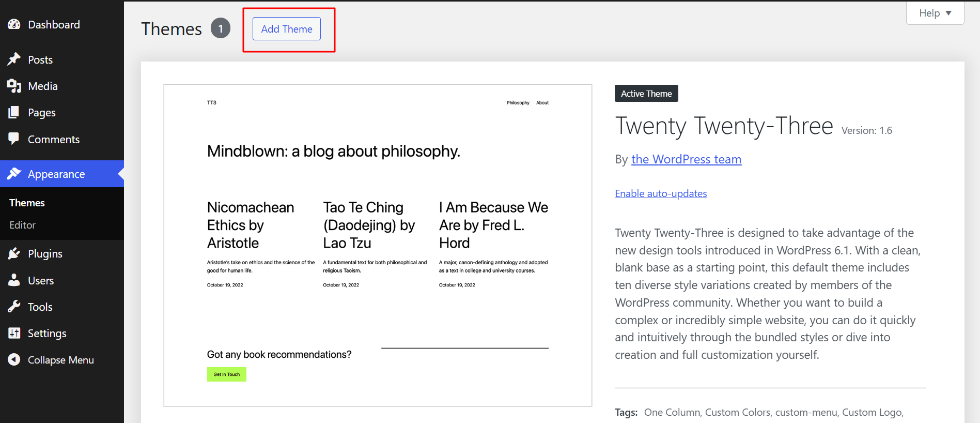
Task: Click the Get In Touch preview button
Action: (227, 374)
